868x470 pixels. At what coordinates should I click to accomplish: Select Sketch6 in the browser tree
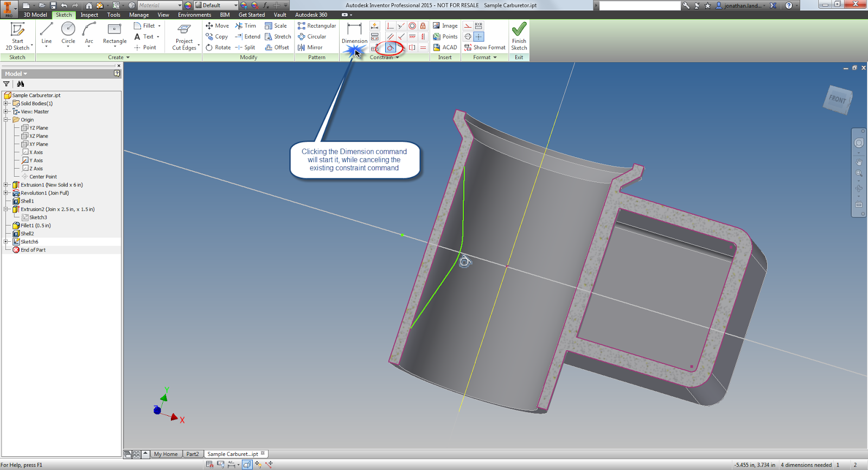[x=29, y=242]
